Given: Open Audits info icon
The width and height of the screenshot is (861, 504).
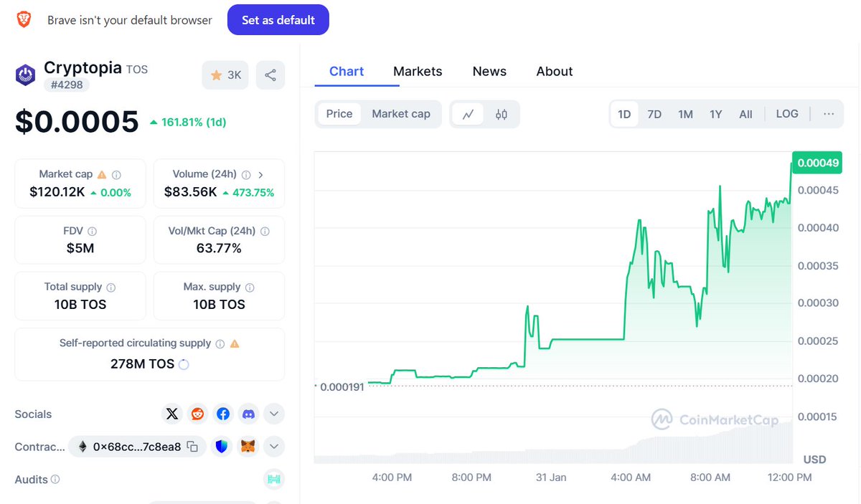Looking at the screenshot, I should tap(55, 479).
